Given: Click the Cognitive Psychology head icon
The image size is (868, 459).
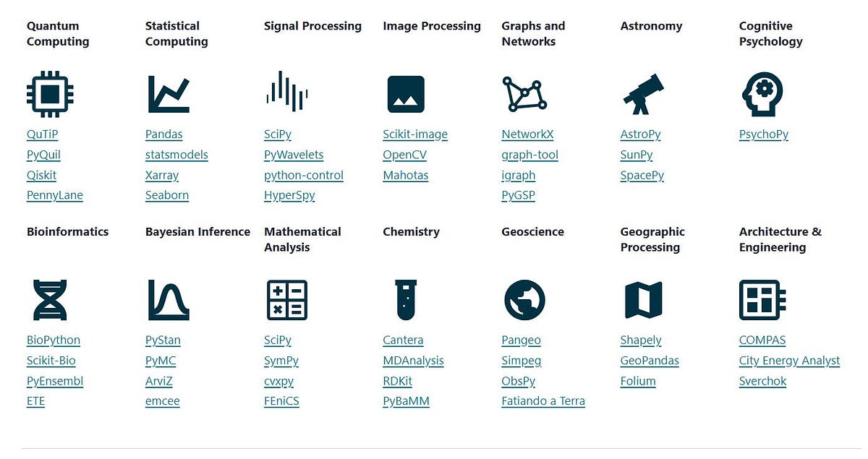Looking at the screenshot, I should click(x=762, y=94).
